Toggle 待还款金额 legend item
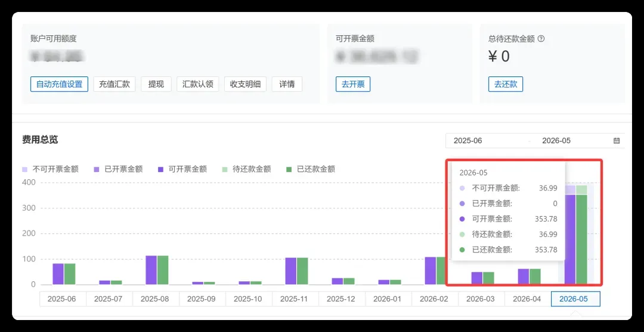This screenshot has width=644, height=332. pyautogui.click(x=246, y=169)
